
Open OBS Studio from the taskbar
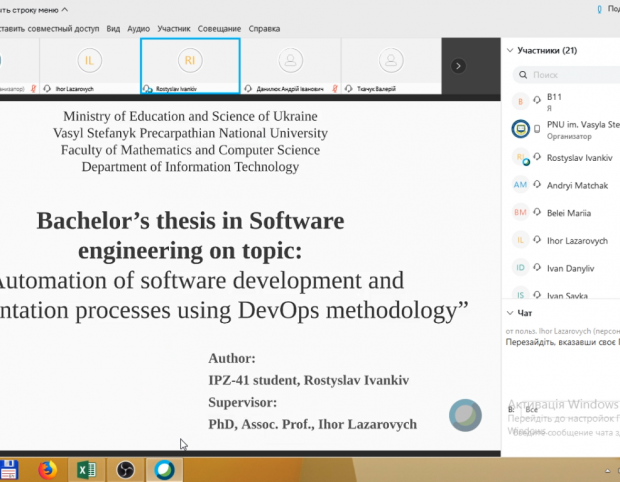tap(125, 469)
